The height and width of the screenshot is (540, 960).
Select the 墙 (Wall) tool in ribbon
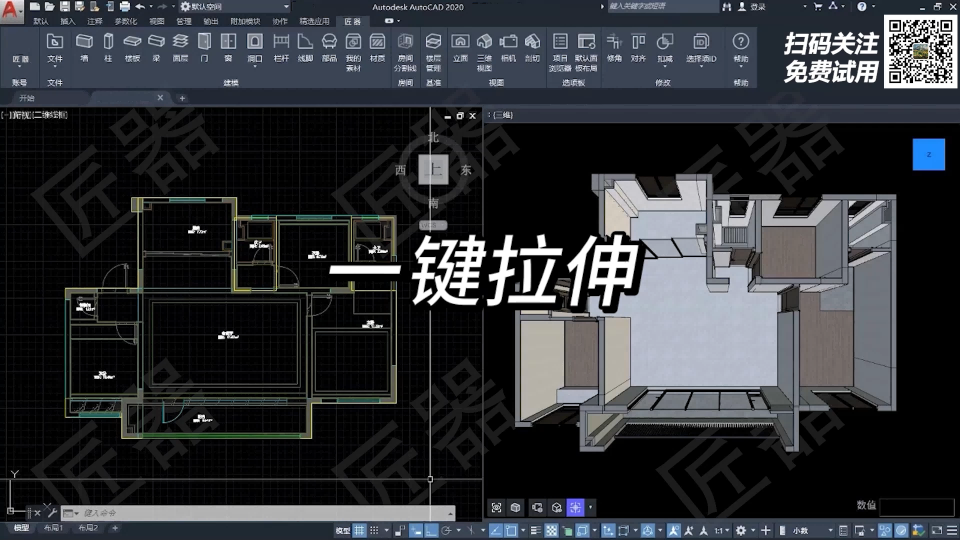point(84,48)
